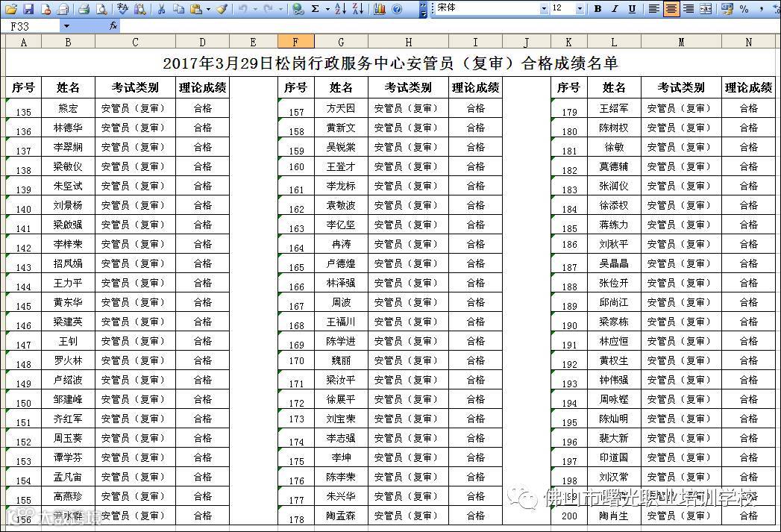Click the E-mail send icon
This screenshot has height=532, width=781.
(63, 8)
